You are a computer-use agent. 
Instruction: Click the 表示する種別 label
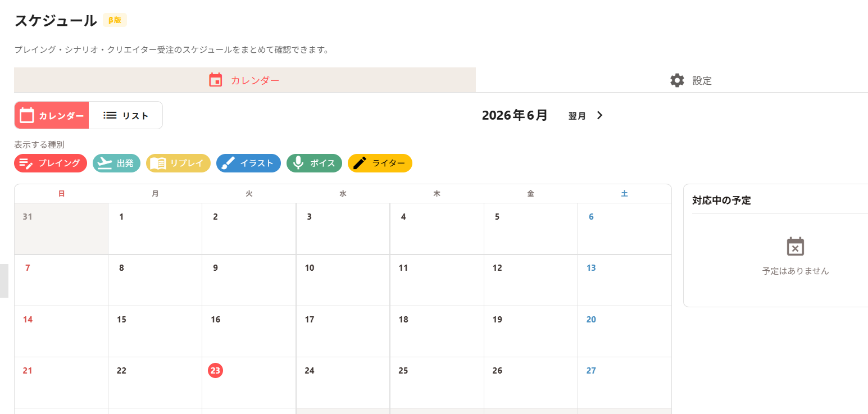(39, 144)
